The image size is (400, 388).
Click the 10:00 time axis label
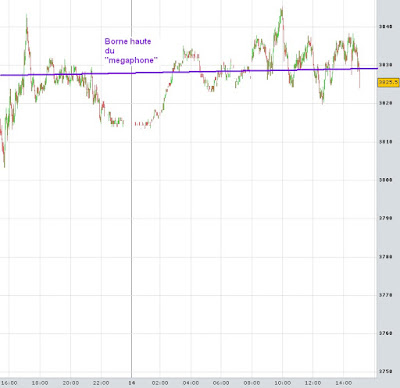(282, 383)
